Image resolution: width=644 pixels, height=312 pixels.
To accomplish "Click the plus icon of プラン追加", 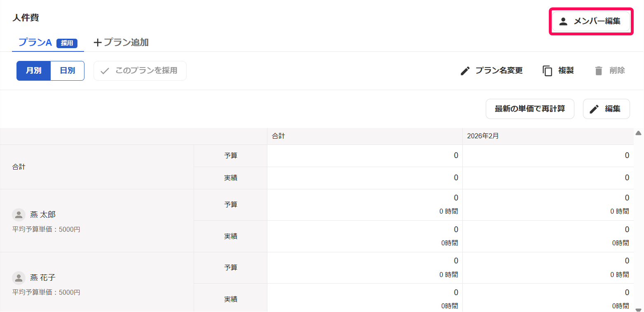I will point(98,42).
